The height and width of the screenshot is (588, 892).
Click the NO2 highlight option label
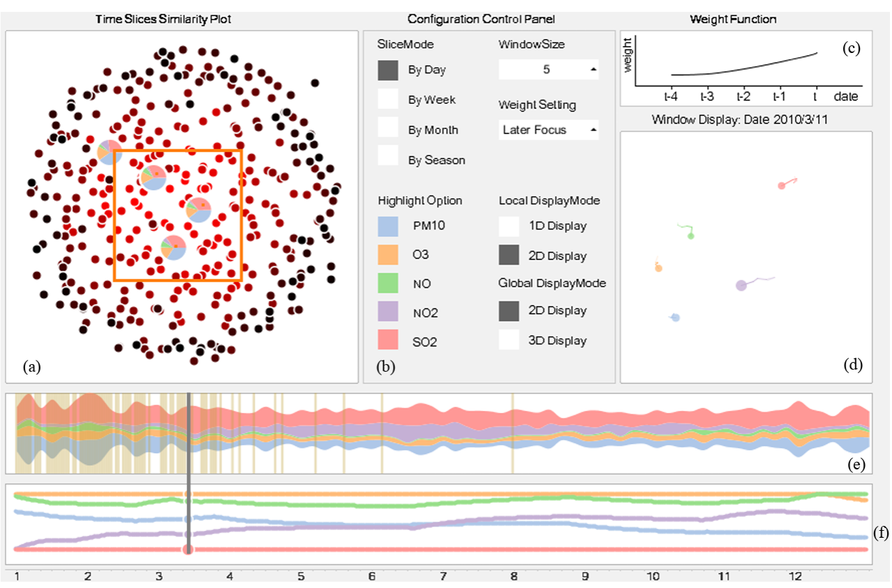tap(425, 313)
